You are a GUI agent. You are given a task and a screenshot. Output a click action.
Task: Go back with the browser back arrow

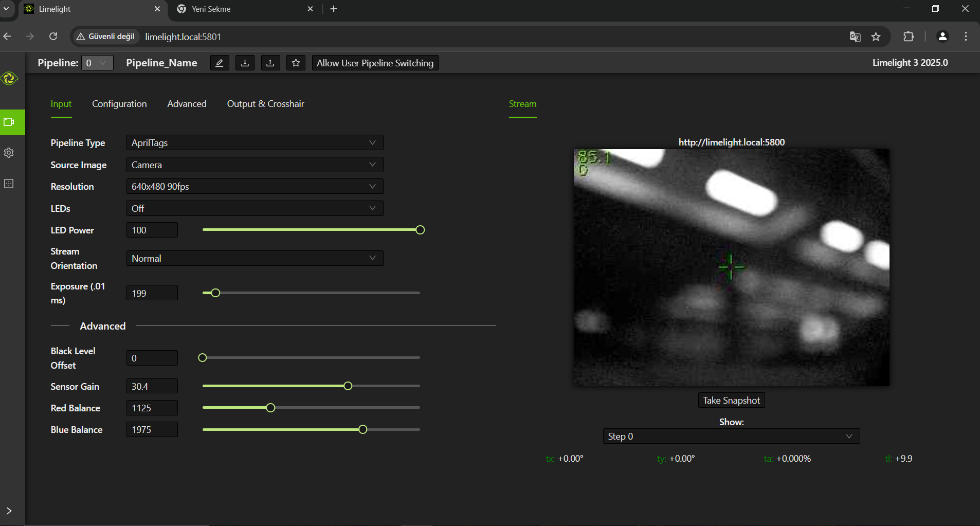click(7, 37)
